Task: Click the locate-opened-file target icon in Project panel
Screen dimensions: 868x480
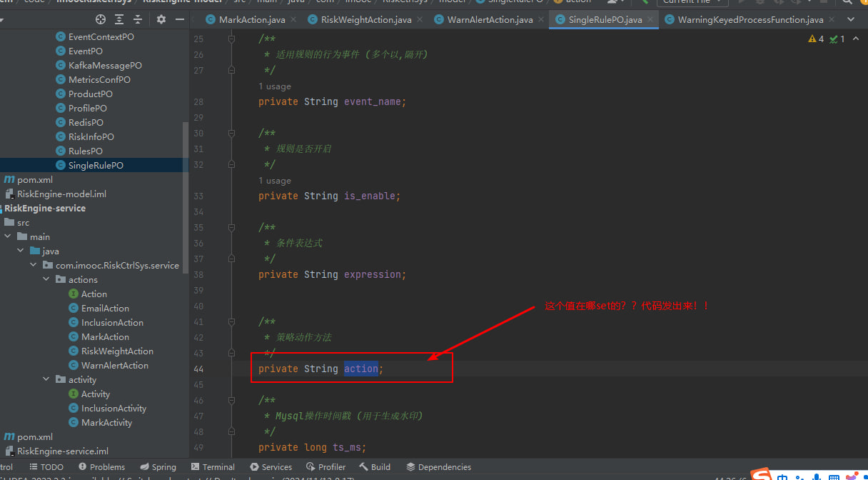Action: (x=101, y=19)
